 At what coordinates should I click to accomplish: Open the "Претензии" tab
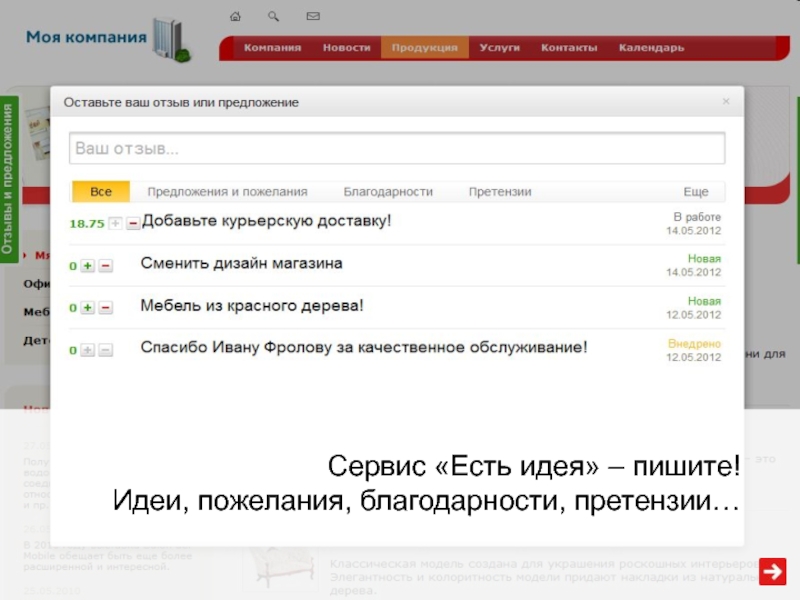tap(500, 192)
